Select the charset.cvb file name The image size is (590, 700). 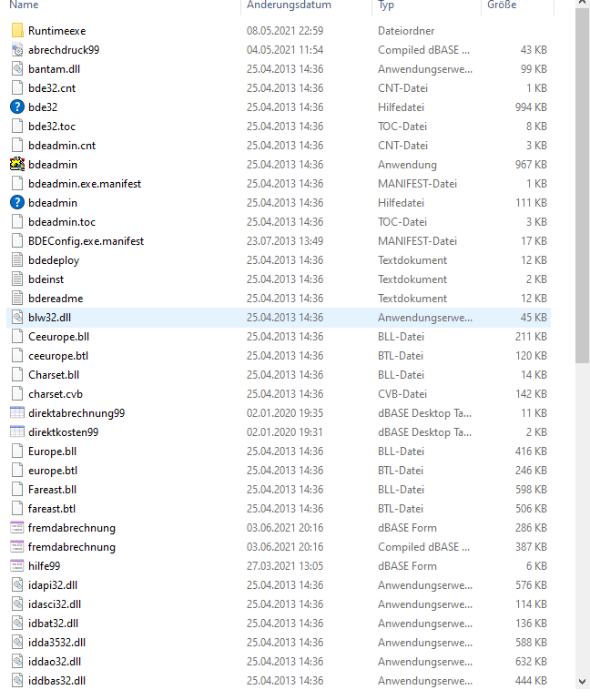pyautogui.click(x=56, y=394)
